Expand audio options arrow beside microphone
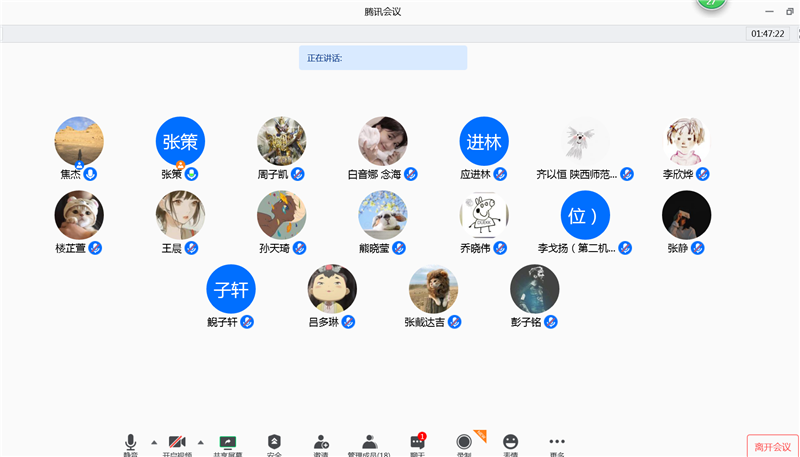 (153, 441)
